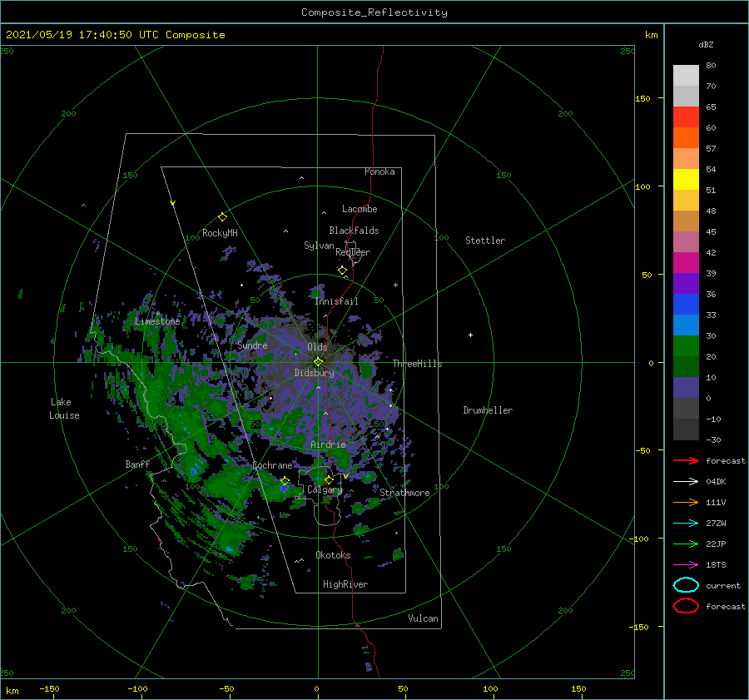The height and width of the screenshot is (700, 749).
Task: Click the 22JP legend text
Action: point(716,544)
